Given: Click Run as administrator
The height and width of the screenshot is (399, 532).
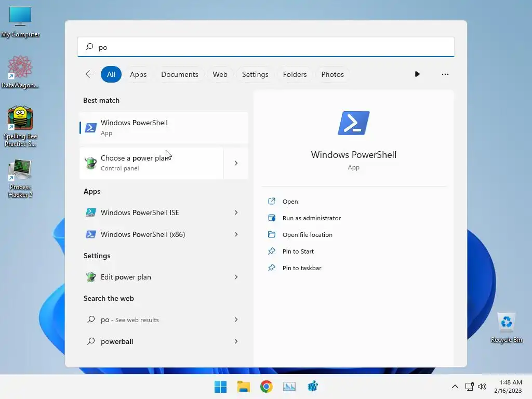Looking at the screenshot, I should [x=312, y=218].
